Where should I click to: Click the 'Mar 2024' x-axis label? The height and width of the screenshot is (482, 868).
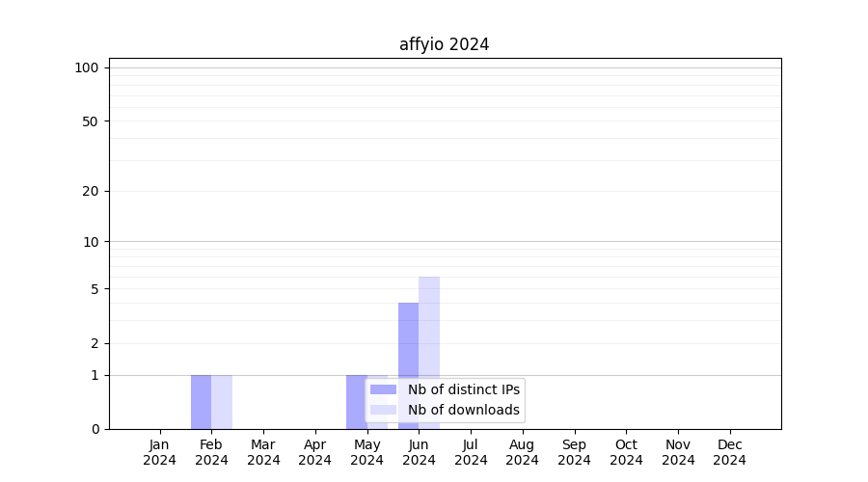263,452
